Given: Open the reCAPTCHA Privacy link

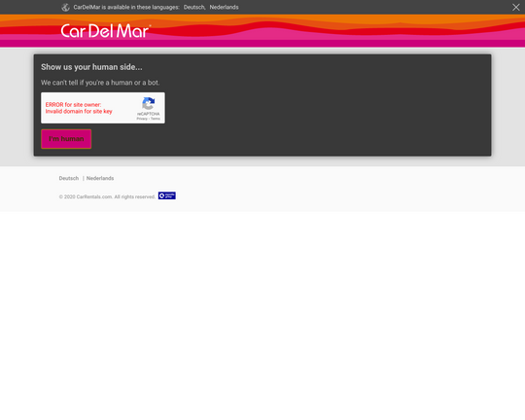Looking at the screenshot, I should pyautogui.click(x=142, y=119).
